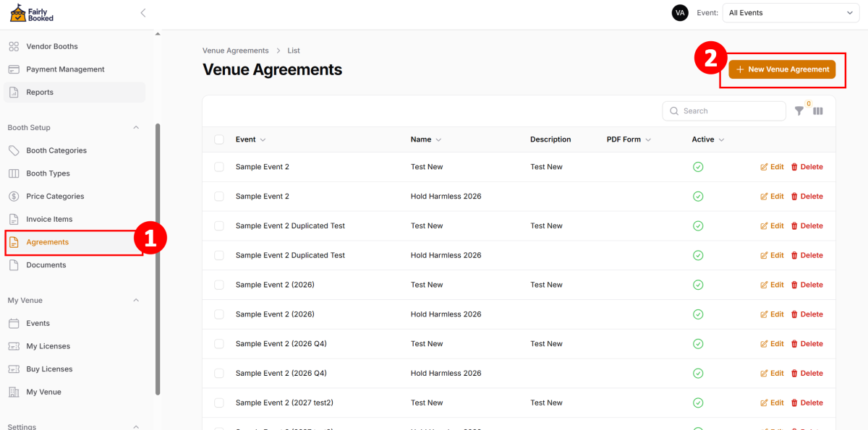Click the Payment Management card icon

[14, 69]
